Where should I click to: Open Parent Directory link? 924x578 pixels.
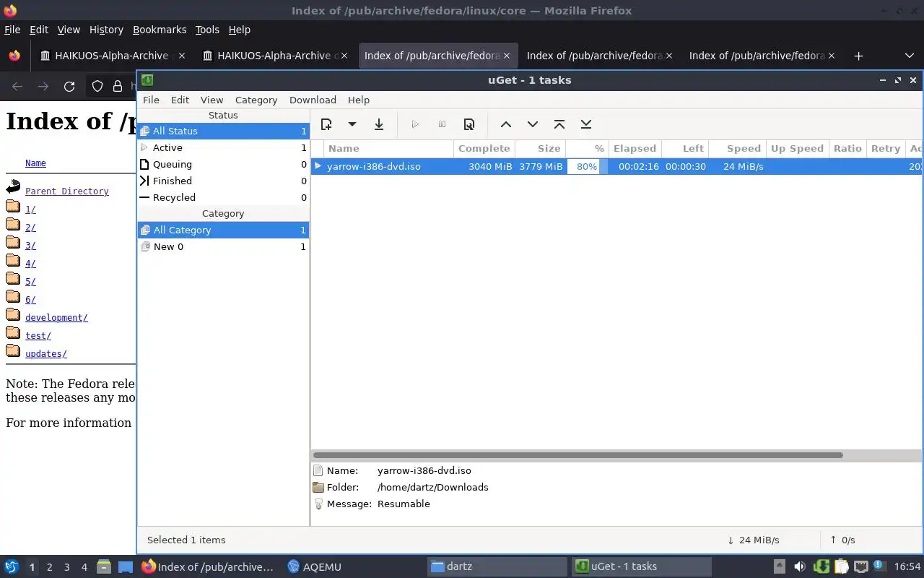click(x=67, y=191)
